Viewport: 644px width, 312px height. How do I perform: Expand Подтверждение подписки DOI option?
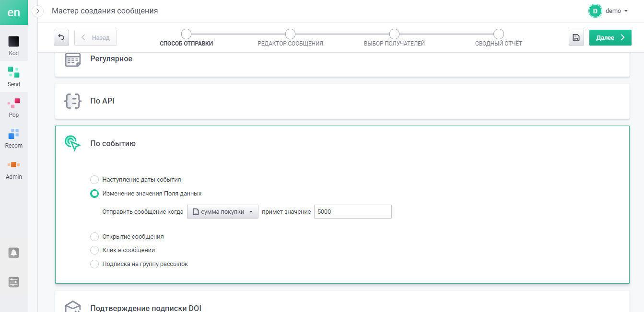[x=342, y=301]
